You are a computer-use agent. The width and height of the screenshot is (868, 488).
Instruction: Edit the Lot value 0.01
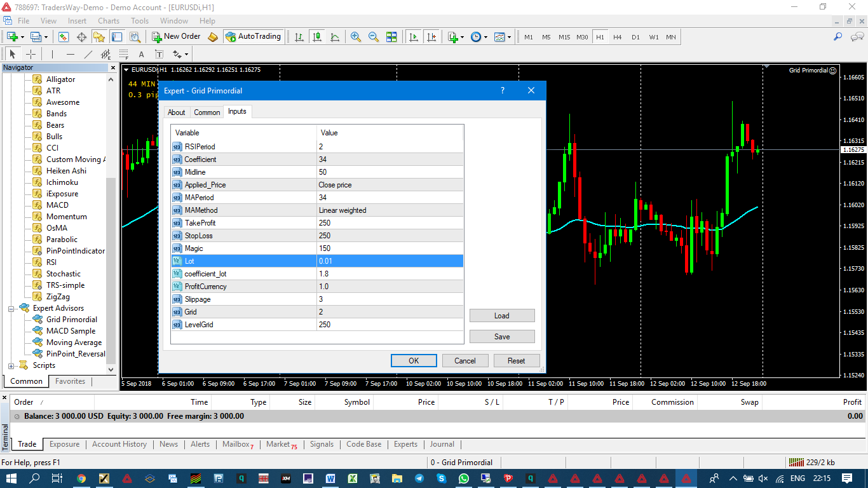[390, 261]
